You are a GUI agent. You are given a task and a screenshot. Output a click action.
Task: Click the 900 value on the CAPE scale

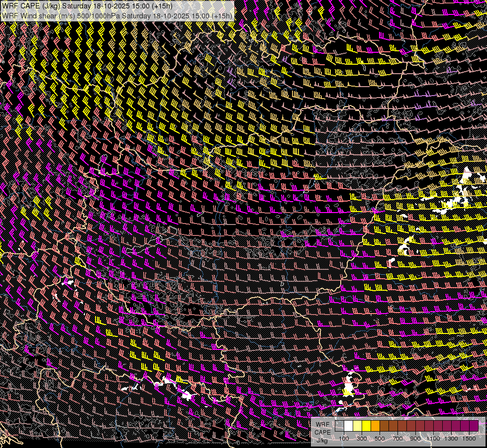415,439
